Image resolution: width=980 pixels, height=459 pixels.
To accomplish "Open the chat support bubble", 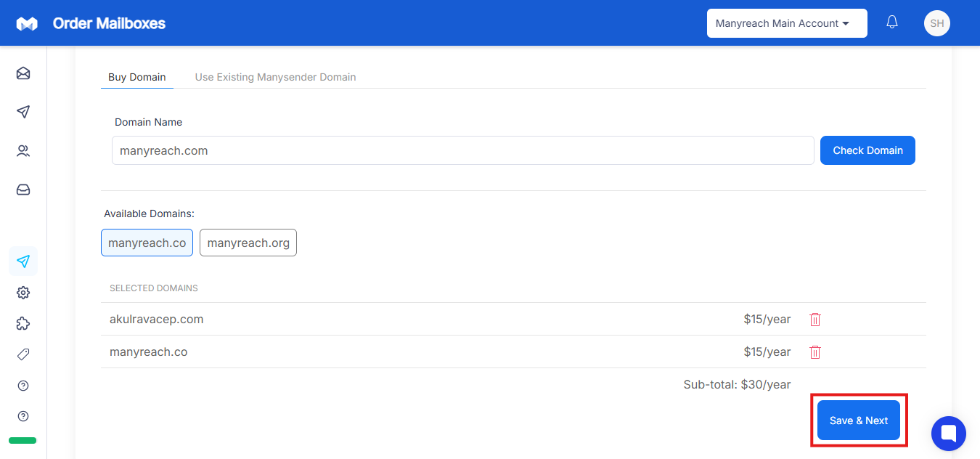I will (949, 434).
